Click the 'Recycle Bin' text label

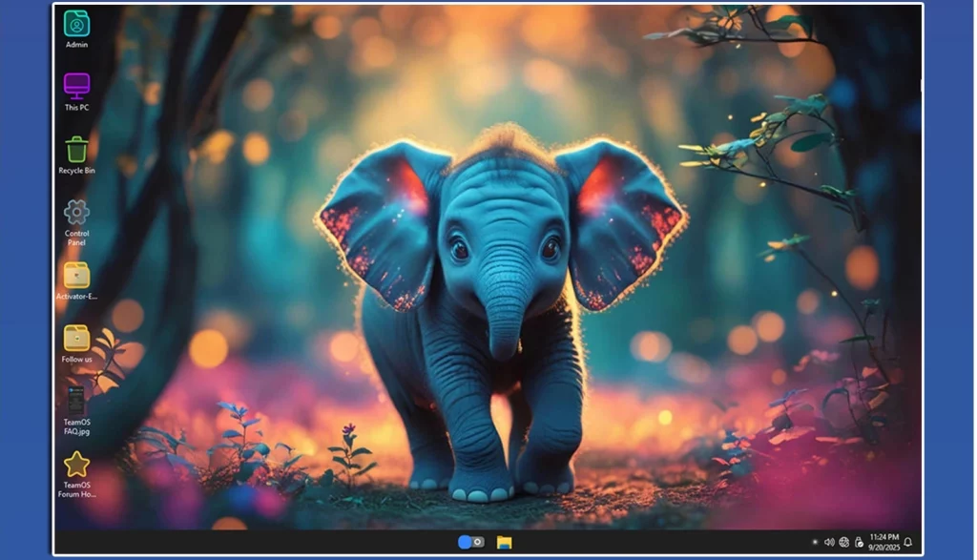click(76, 171)
